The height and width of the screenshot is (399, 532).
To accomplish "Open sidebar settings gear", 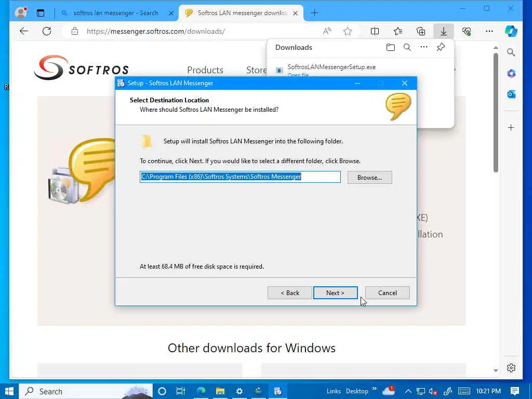I will [x=511, y=368].
